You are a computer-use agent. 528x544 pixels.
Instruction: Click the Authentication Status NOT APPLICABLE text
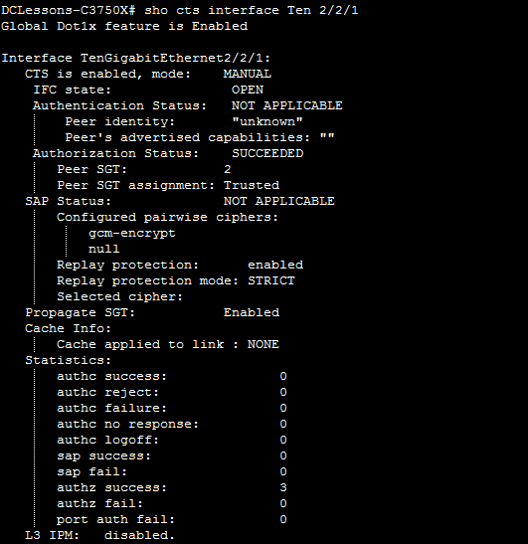(x=287, y=105)
